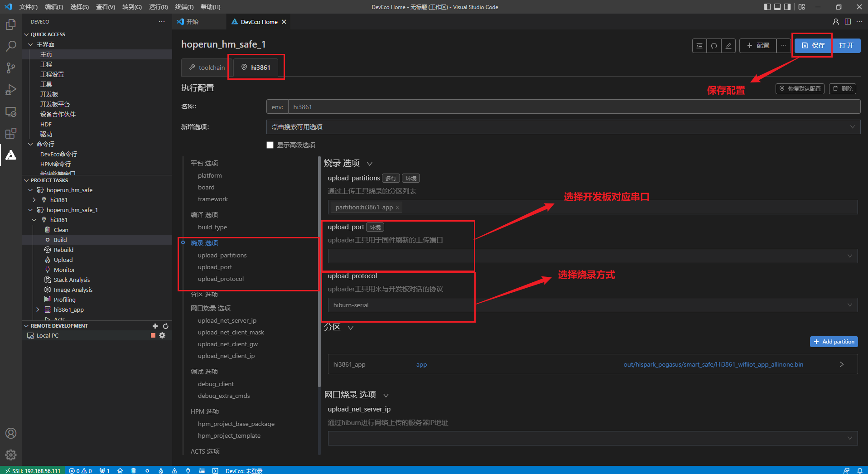Open Accounts icon in activity bar
The image size is (868, 474).
click(x=11, y=433)
